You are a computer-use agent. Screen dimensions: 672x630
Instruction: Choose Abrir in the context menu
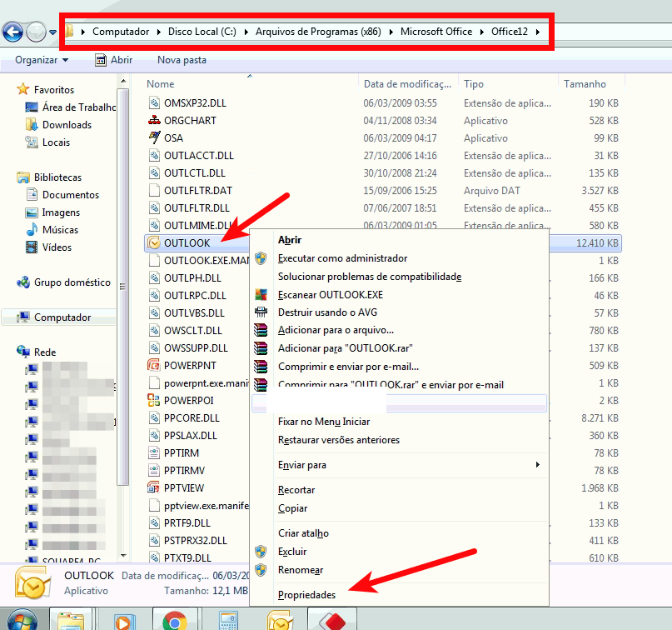[x=290, y=240]
